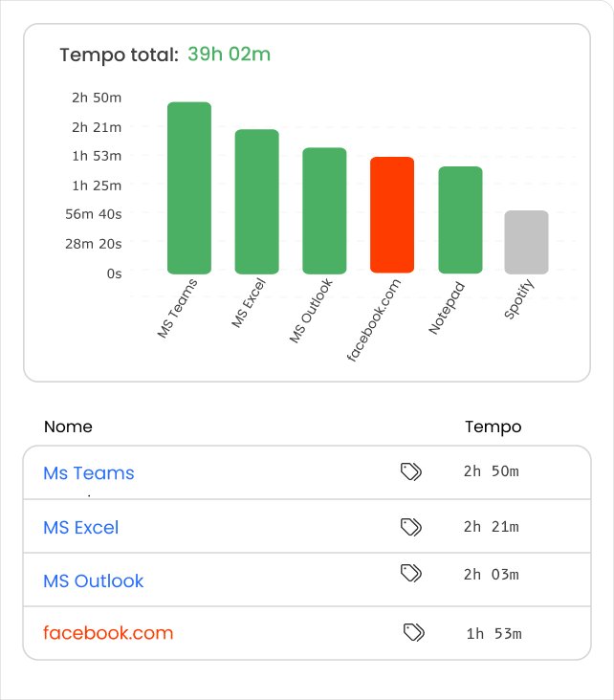This screenshot has height=700, width=614.
Task: Click the MS Outlook chart bar
Action: click(x=324, y=211)
